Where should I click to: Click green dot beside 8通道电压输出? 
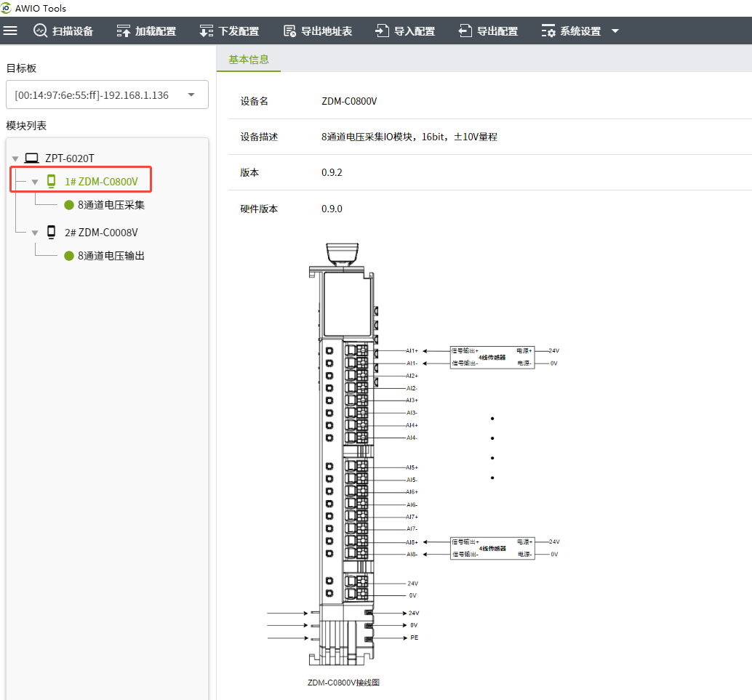69,256
